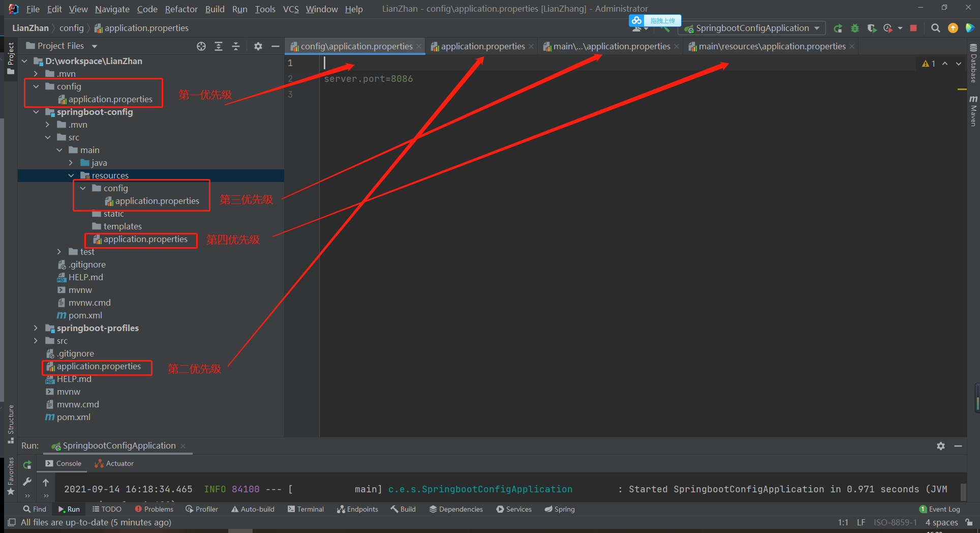Select Opened File locate target icon in Project panel
The image size is (980, 533).
point(201,46)
